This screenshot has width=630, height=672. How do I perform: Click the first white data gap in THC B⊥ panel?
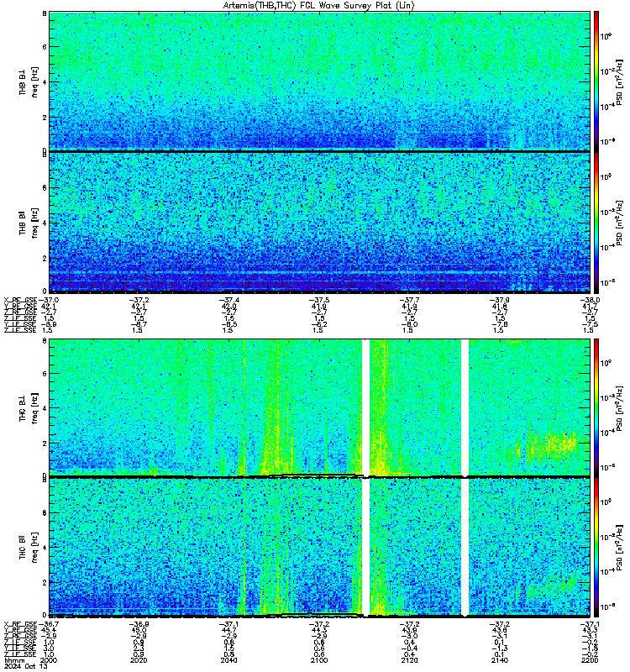[x=365, y=407]
